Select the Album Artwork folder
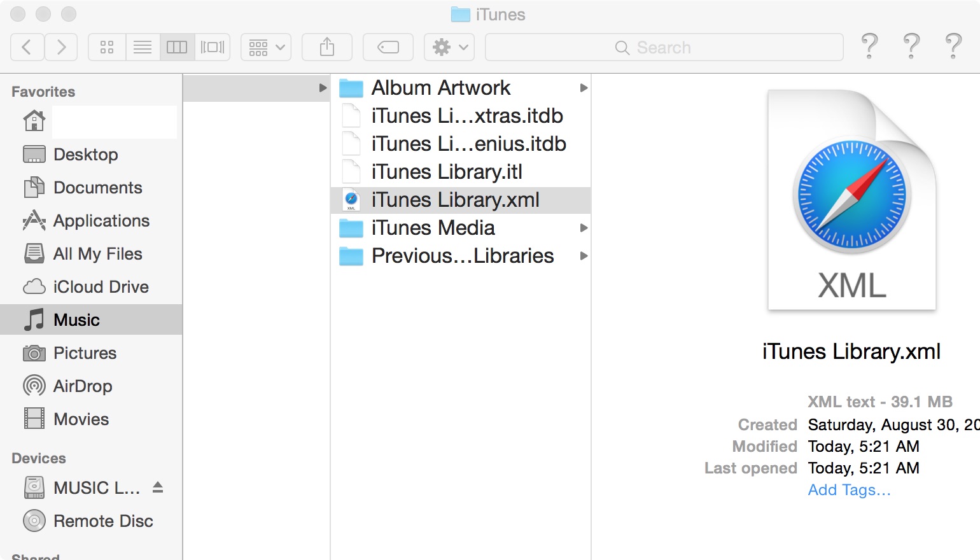Image resolution: width=980 pixels, height=560 pixels. (461, 88)
